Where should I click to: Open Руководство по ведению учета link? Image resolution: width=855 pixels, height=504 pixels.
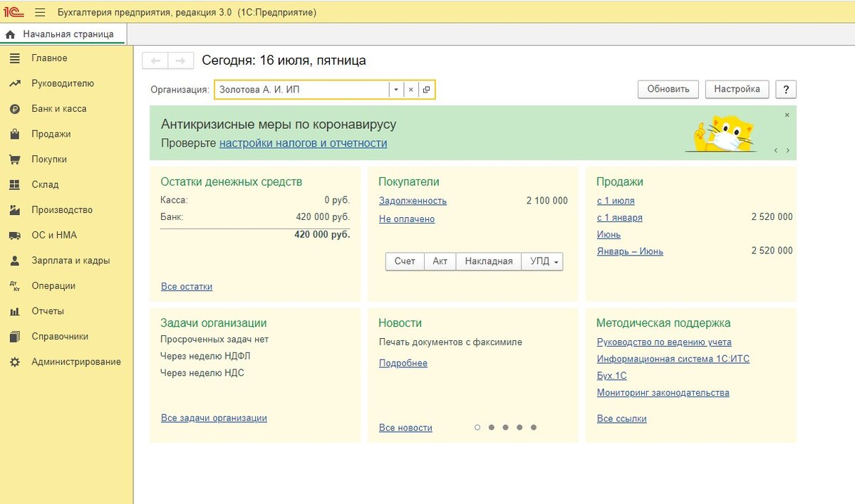[x=664, y=342]
